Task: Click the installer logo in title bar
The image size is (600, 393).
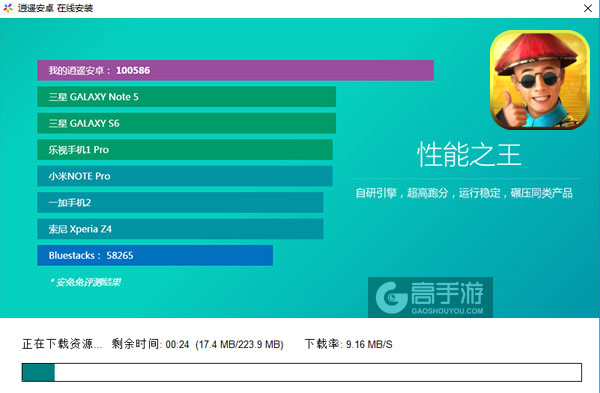Action: pos(8,8)
